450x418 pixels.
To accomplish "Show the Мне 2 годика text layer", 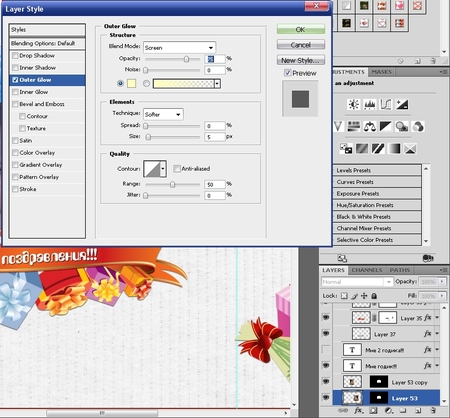I will (x=326, y=349).
